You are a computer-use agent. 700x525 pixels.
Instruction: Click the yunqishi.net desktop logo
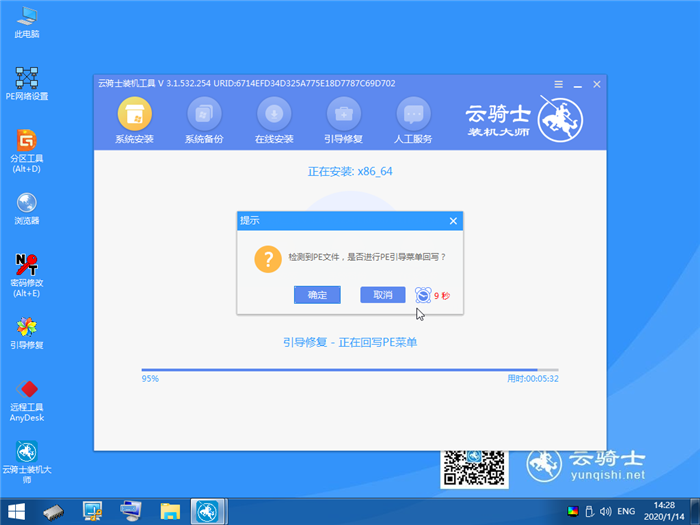[586, 465]
